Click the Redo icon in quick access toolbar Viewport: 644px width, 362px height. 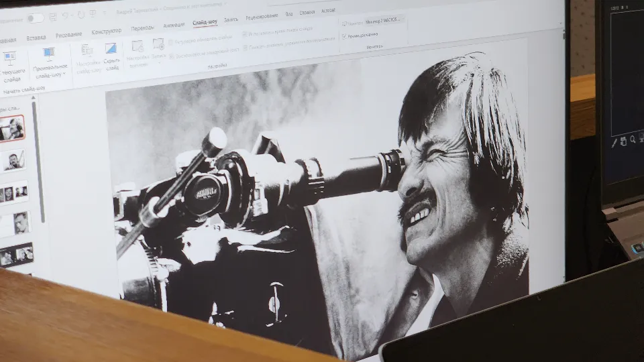(81, 15)
